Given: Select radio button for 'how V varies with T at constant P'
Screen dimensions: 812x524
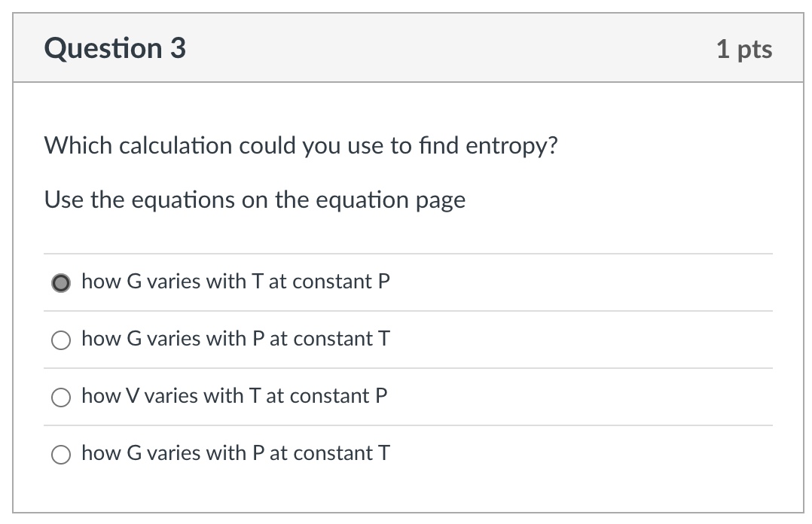Looking at the screenshot, I should pos(60,397).
